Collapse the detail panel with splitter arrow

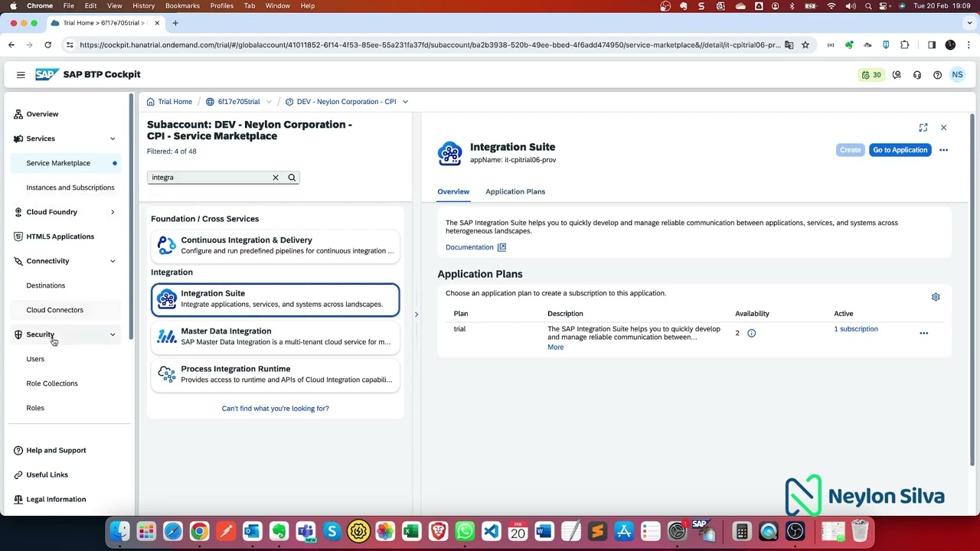(x=416, y=315)
